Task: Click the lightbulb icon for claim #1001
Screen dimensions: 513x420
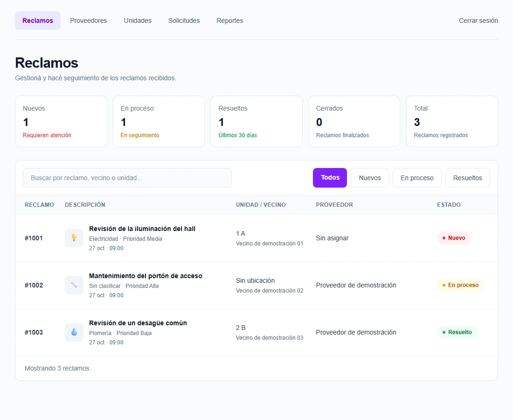Action: click(x=74, y=238)
